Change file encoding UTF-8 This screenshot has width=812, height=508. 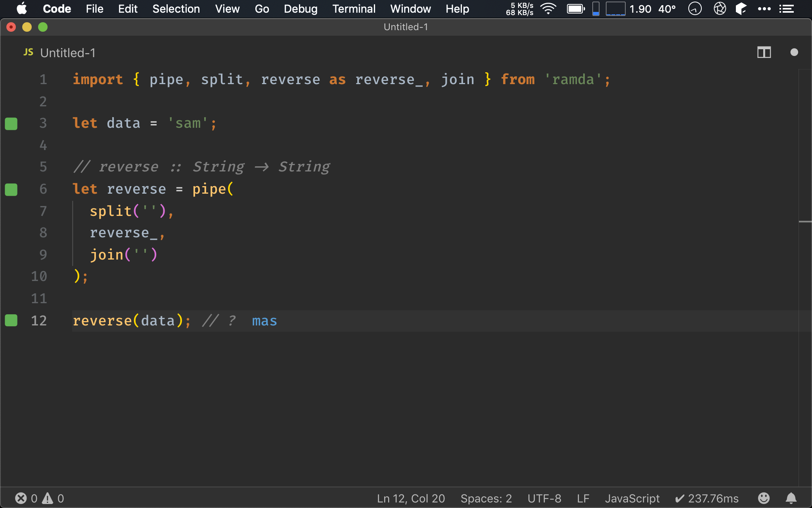pyautogui.click(x=544, y=498)
